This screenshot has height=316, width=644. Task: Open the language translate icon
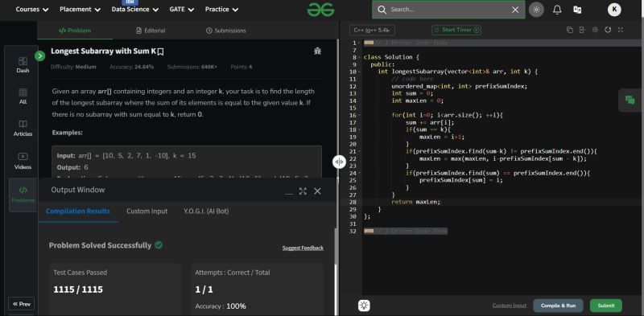coord(577,10)
